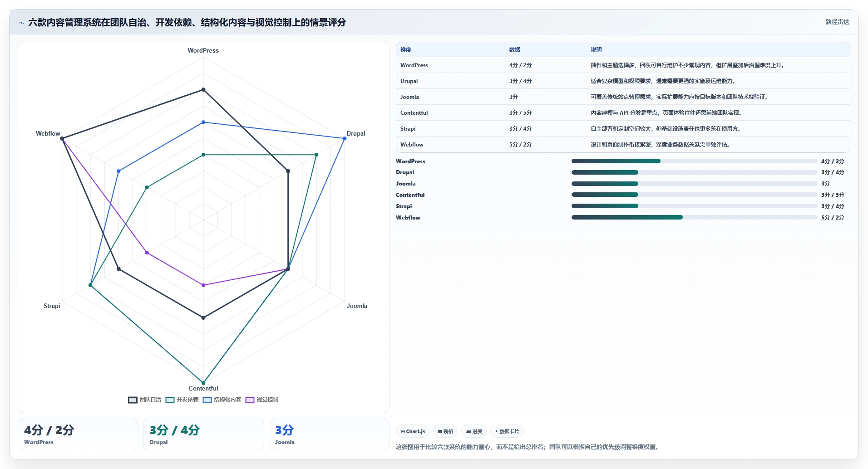Click the 数据卡片 chip
The width and height of the screenshot is (868, 469).
(x=507, y=431)
